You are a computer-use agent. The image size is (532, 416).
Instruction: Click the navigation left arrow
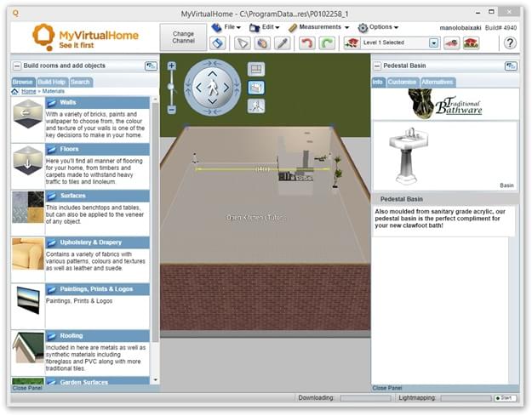pyautogui.click(x=198, y=88)
